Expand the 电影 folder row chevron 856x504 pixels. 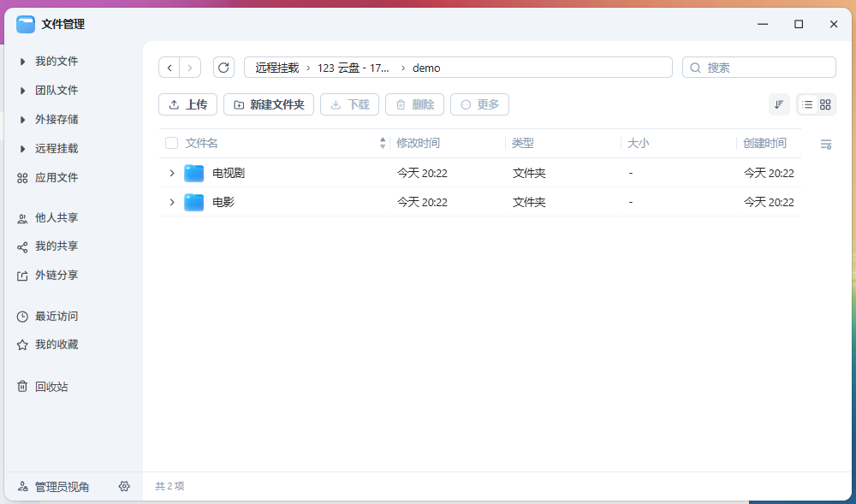[172, 203]
